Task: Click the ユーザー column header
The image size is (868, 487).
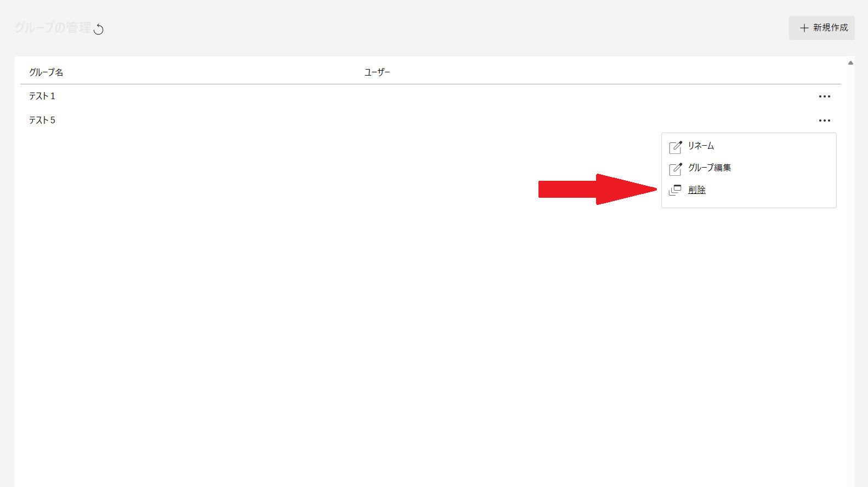Action: point(377,72)
